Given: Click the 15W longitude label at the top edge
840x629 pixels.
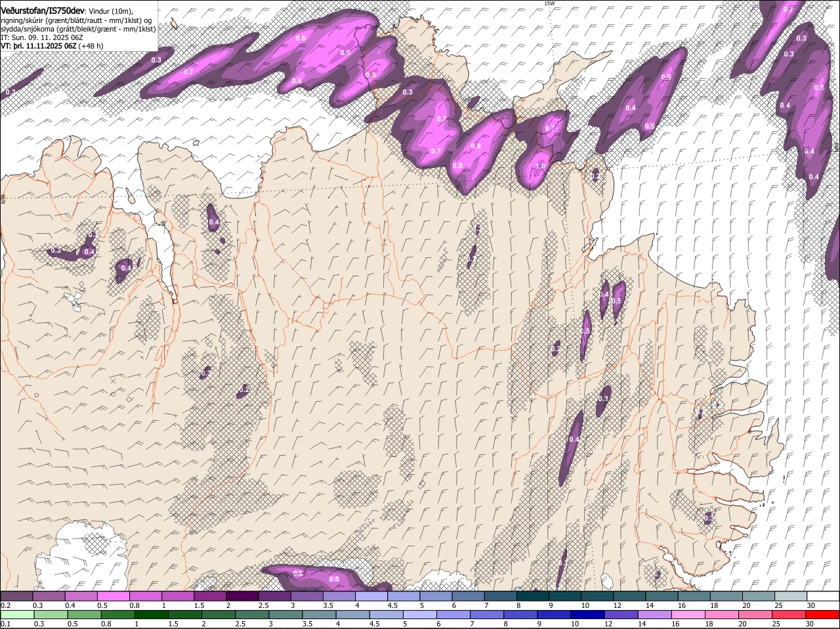Looking at the screenshot, I should [549, 3].
